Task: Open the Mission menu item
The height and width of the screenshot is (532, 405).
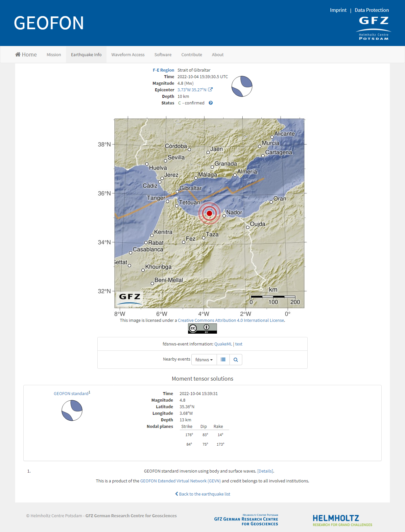Action: pyautogui.click(x=54, y=55)
